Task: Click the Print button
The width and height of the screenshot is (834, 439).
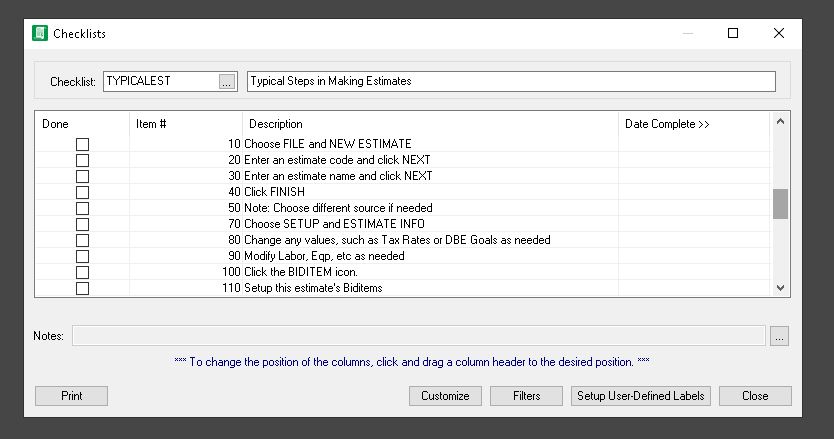Action: (x=71, y=396)
